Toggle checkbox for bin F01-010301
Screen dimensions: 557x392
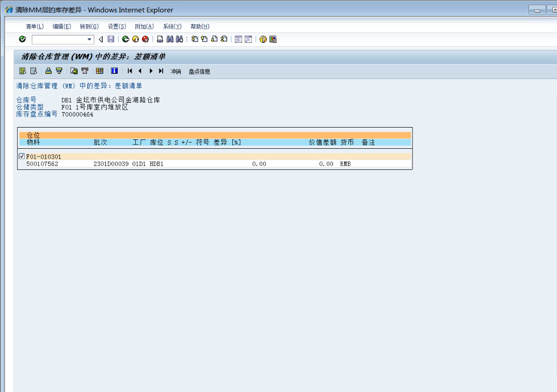click(22, 156)
